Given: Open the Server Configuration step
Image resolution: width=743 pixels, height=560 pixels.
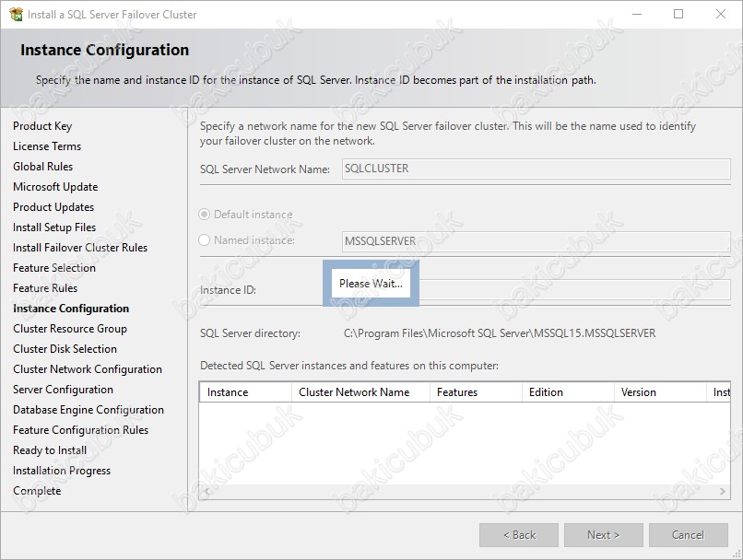Looking at the screenshot, I should click(63, 390).
